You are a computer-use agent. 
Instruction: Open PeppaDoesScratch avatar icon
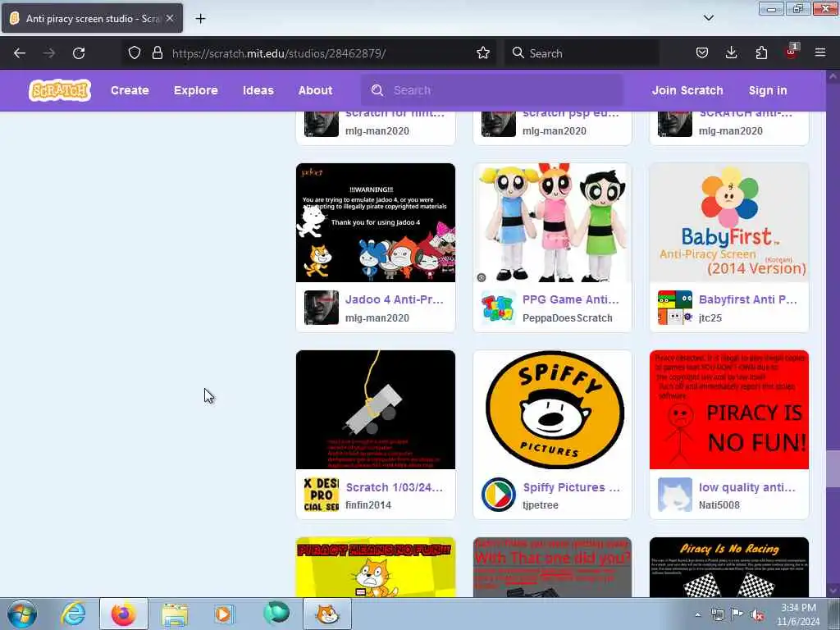tap(498, 308)
